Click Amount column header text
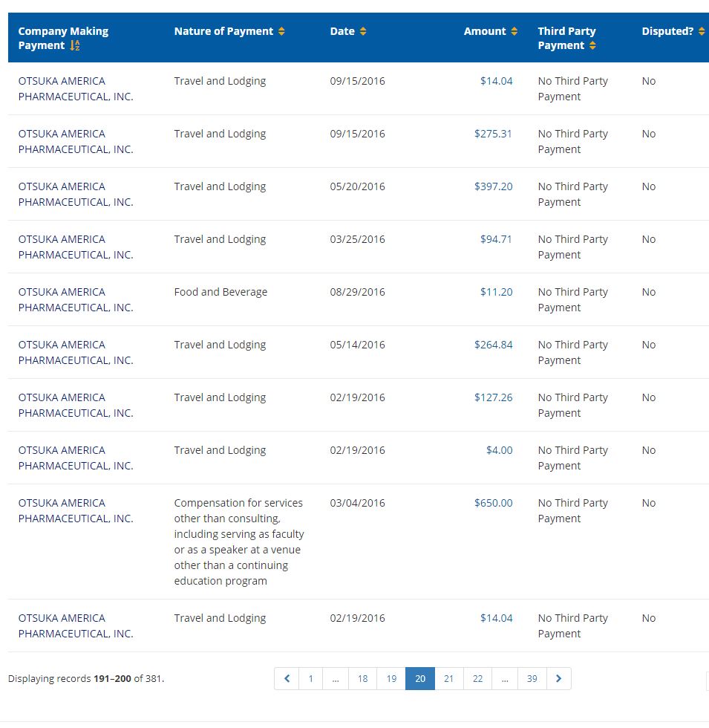This screenshot has height=728, width=709. pyautogui.click(x=484, y=31)
